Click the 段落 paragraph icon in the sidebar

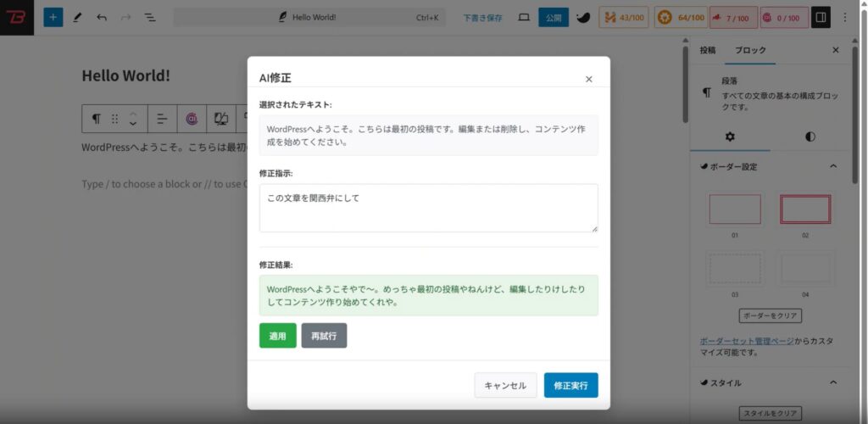707,93
